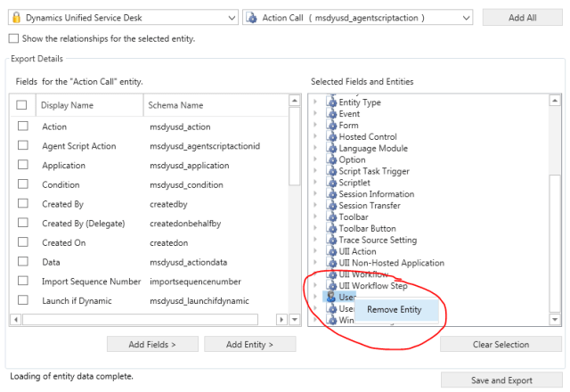Click the selected entities scroll-down arrow
This screenshot has width=570, height=392.
pos(555,319)
